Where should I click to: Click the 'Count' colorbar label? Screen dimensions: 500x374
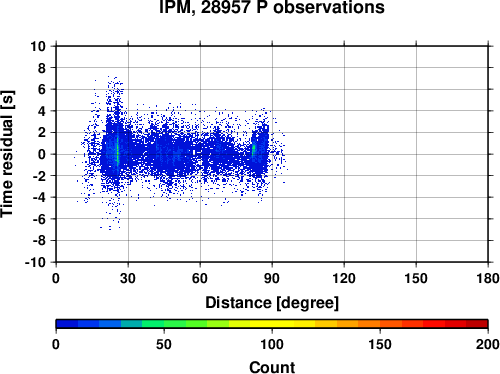coord(272,367)
